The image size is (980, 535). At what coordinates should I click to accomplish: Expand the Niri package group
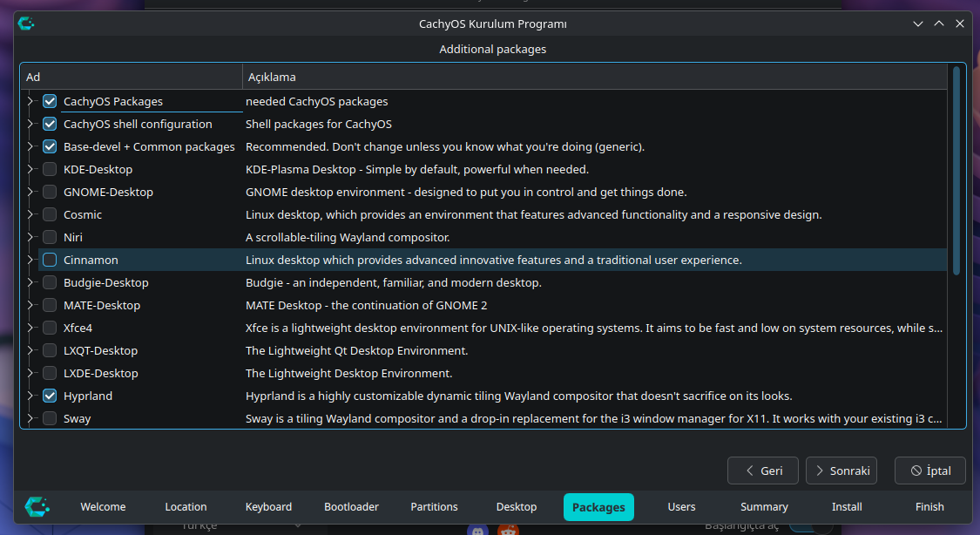pyautogui.click(x=30, y=238)
